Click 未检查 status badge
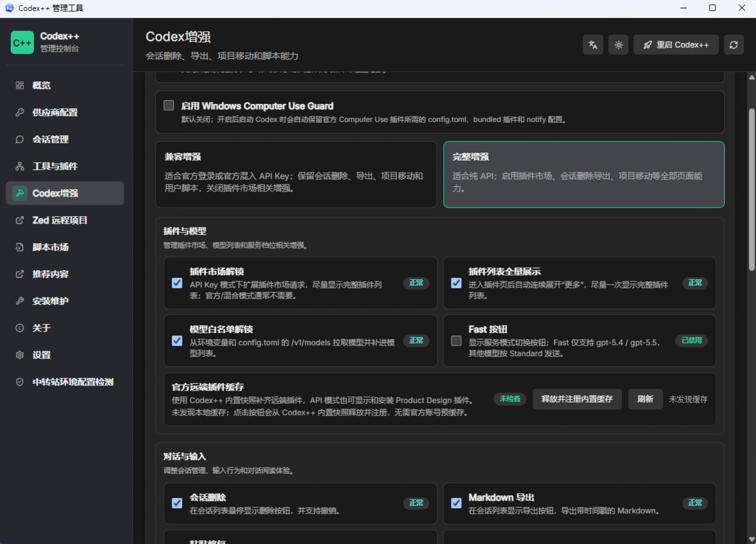756x544 pixels. point(510,399)
